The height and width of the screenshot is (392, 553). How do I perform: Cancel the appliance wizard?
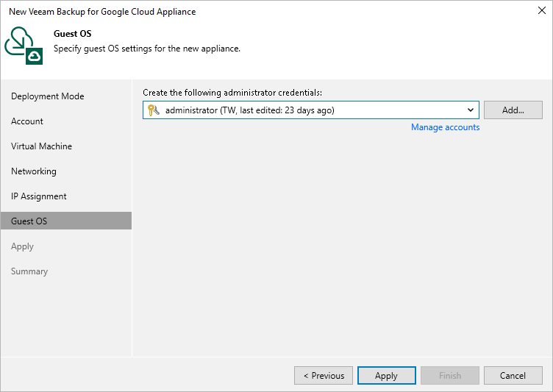tap(513, 375)
